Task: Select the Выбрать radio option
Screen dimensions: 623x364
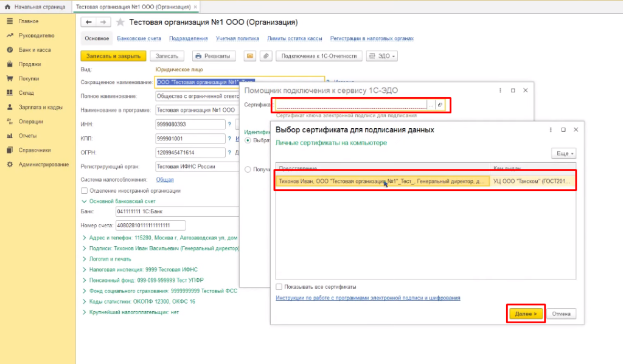Action: tap(248, 140)
